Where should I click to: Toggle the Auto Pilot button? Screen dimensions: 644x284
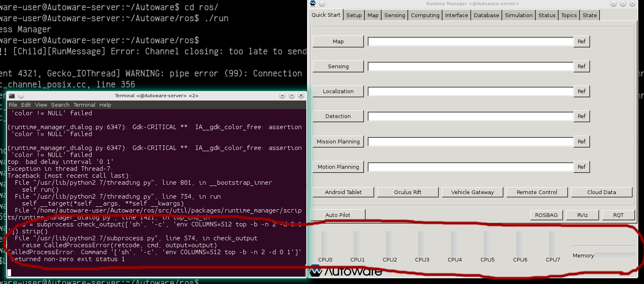338,215
